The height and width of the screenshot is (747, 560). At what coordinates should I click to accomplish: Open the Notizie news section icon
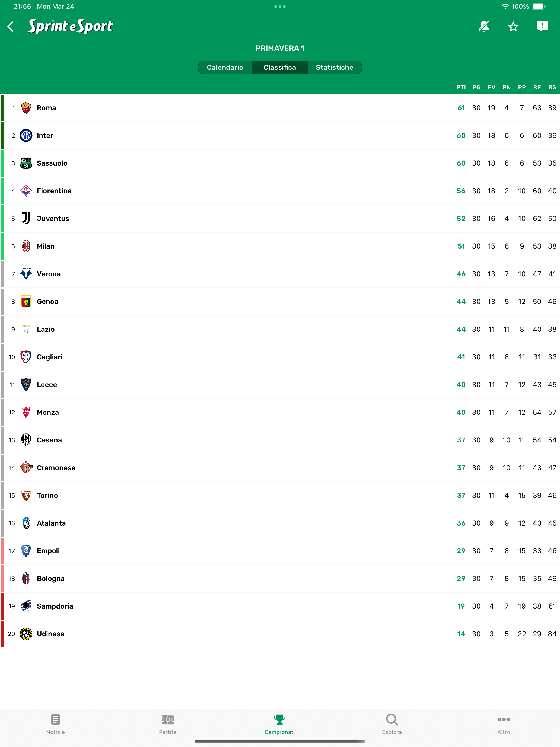pos(55,719)
